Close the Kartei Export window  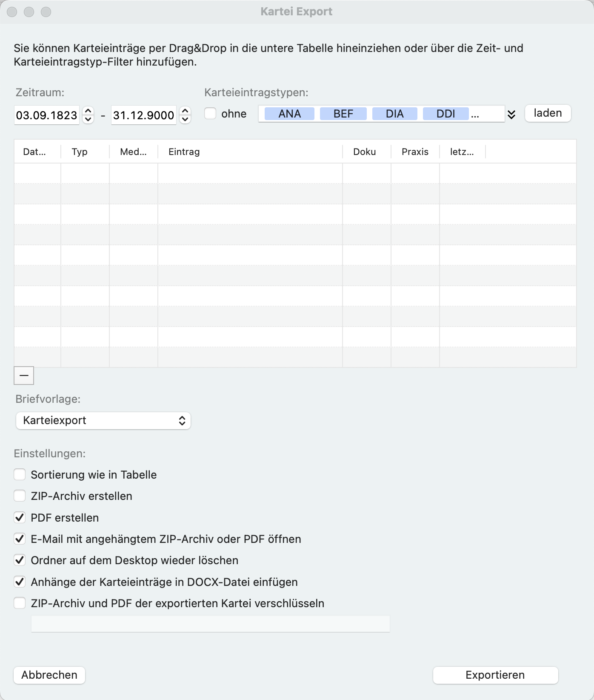coord(12,12)
